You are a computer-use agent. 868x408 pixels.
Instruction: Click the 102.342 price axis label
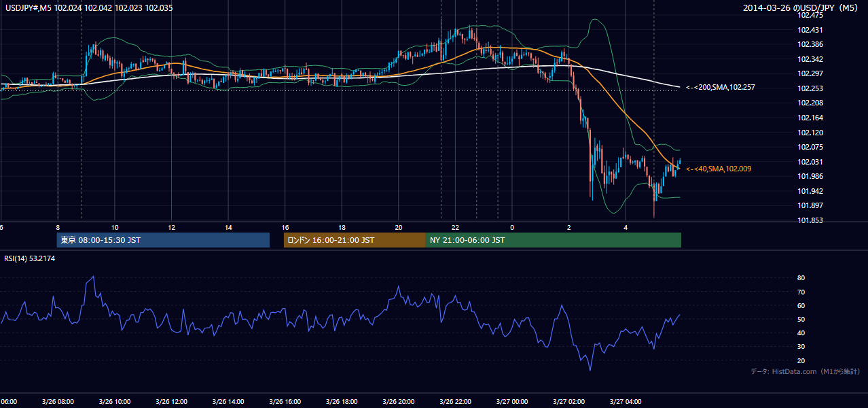point(810,59)
